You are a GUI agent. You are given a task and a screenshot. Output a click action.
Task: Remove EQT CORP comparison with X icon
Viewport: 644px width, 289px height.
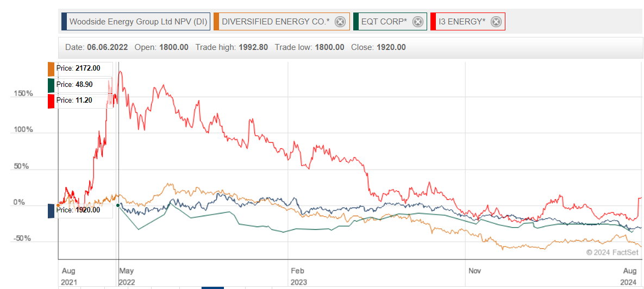click(x=417, y=22)
